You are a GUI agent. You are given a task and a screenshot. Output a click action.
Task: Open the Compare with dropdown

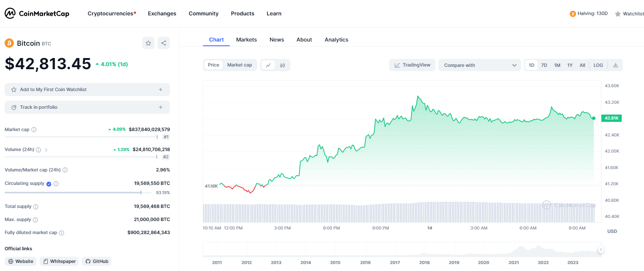[480, 65]
